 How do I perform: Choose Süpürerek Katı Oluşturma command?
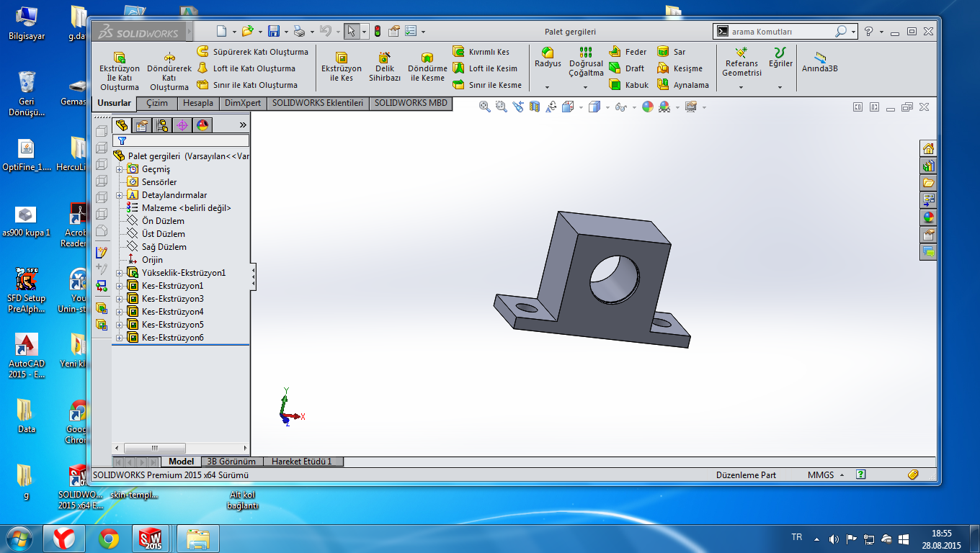(x=253, y=52)
